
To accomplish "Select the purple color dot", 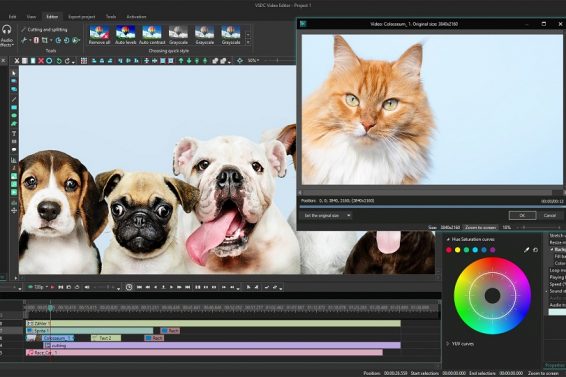I will coord(493,250).
